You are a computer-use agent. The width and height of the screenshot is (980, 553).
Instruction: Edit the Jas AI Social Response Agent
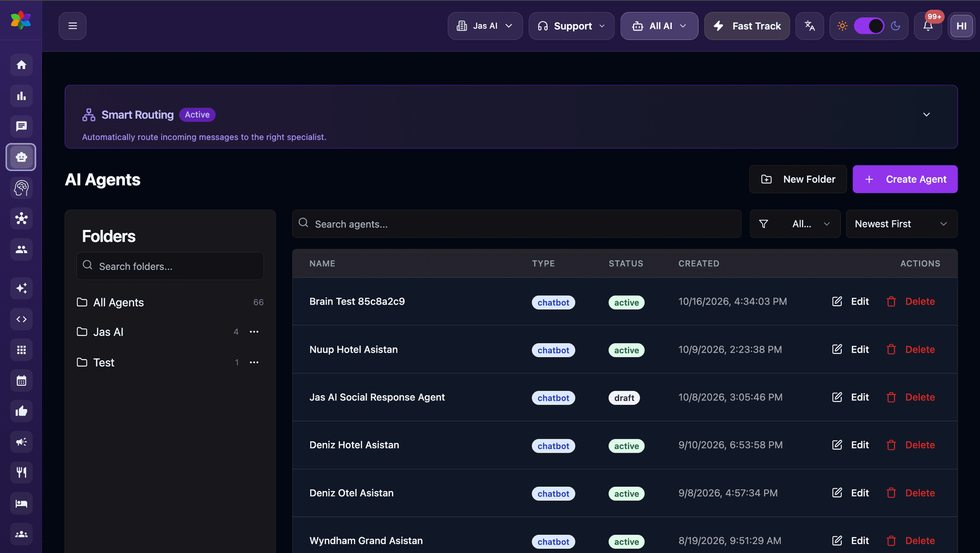pyautogui.click(x=851, y=397)
